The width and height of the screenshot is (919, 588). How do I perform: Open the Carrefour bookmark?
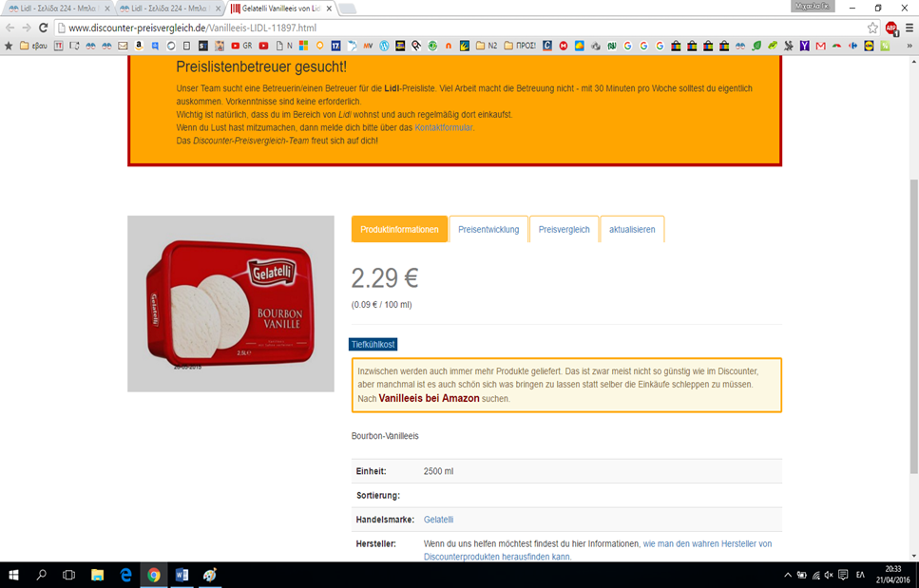(852, 46)
